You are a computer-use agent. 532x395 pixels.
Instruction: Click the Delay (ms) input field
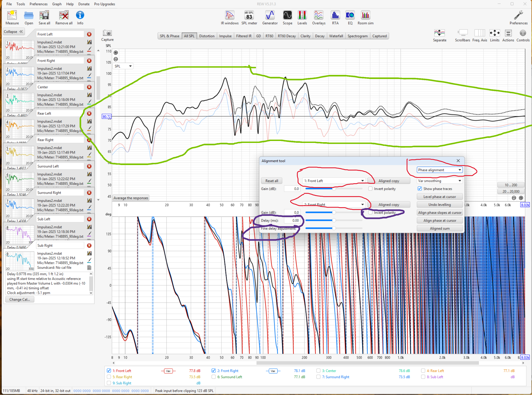[x=292, y=220]
